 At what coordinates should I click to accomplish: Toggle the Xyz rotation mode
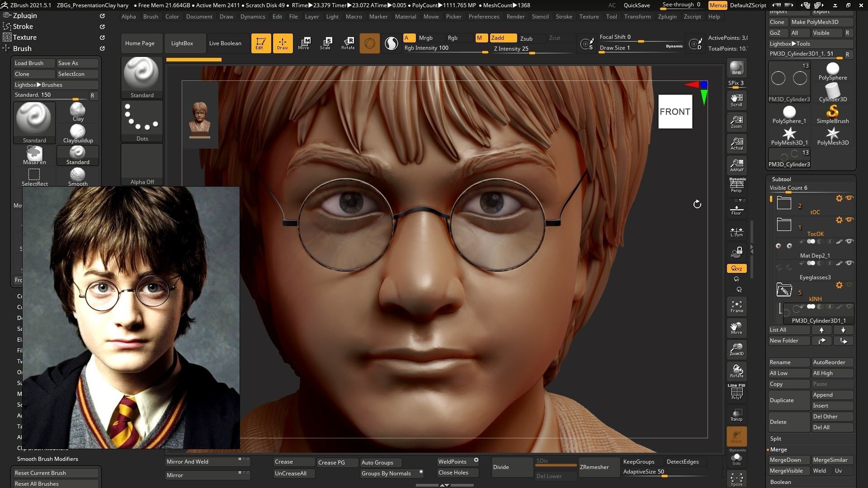pos(736,268)
